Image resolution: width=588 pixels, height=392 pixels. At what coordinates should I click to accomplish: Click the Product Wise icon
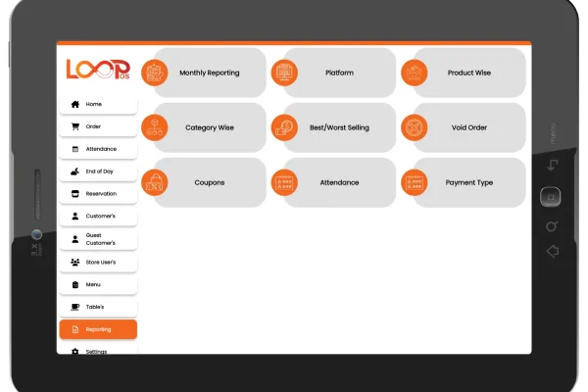click(x=414, y=73)
